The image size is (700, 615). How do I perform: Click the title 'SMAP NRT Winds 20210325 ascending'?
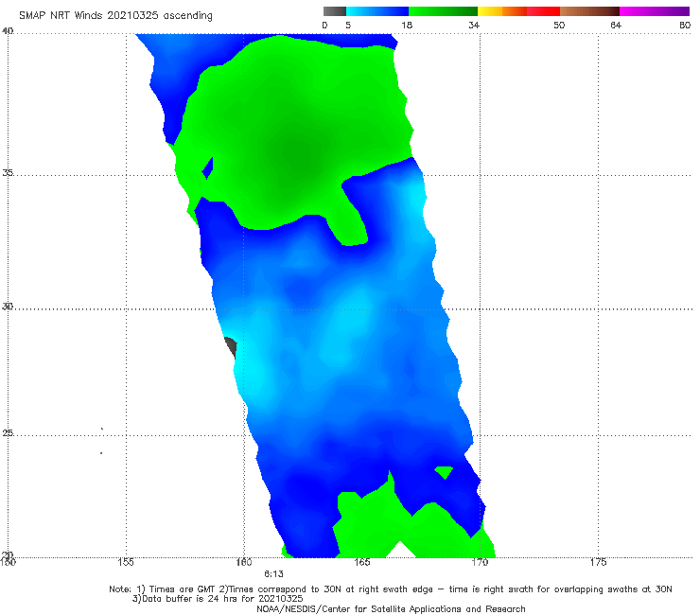(115, 15)
